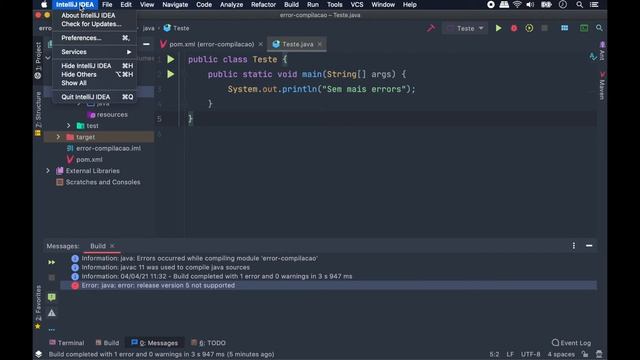Open the Teste run configuration dropdown
This screenshot has height=360, width=640.
[465, 28]
